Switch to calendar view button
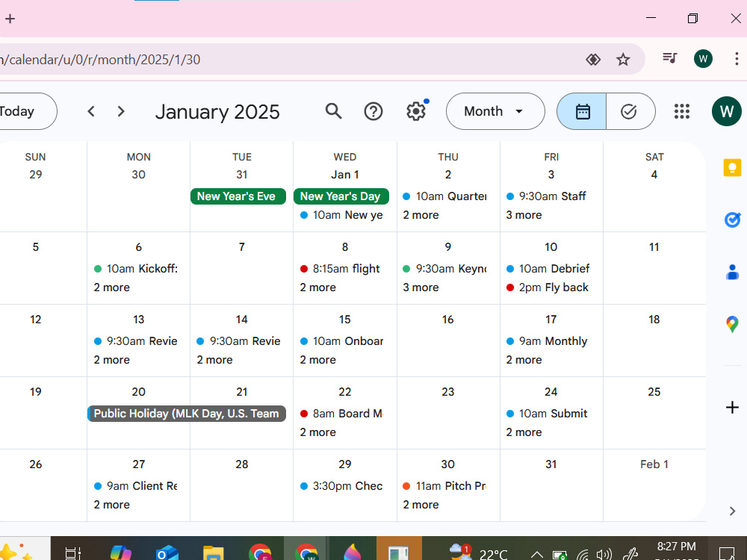This screenshot has width=747, height=560. click(x=582, y=111)
